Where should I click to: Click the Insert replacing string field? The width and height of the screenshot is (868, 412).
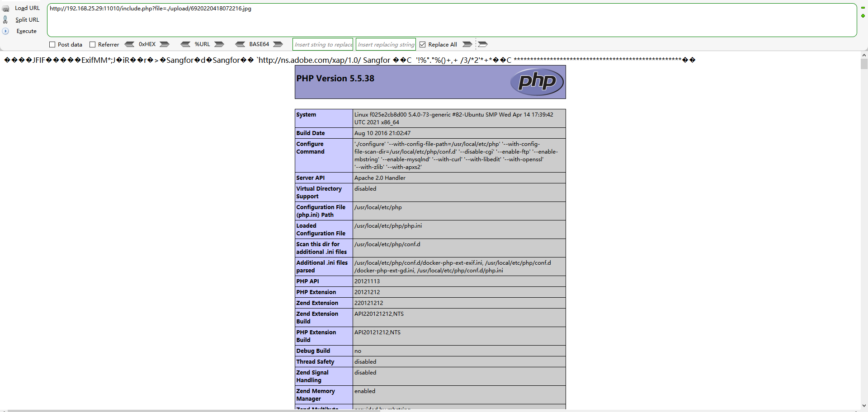pyautogui.click(x=386, y=44)
